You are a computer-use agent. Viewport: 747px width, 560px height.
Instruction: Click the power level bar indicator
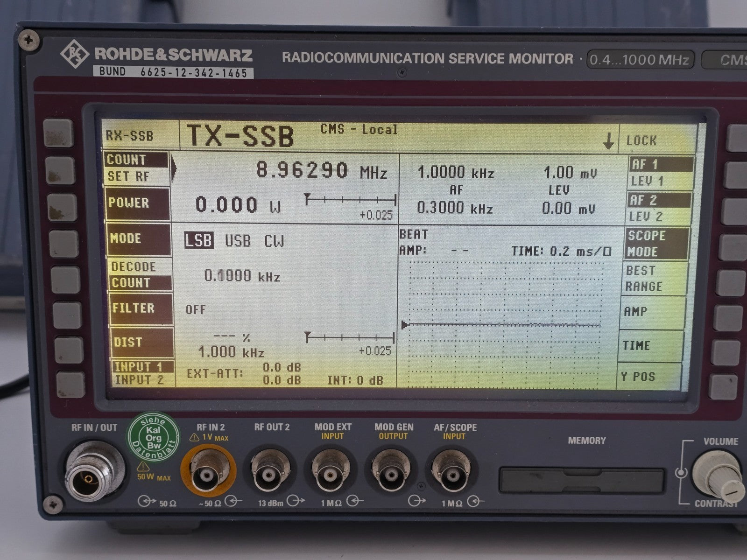click(350, 200)
